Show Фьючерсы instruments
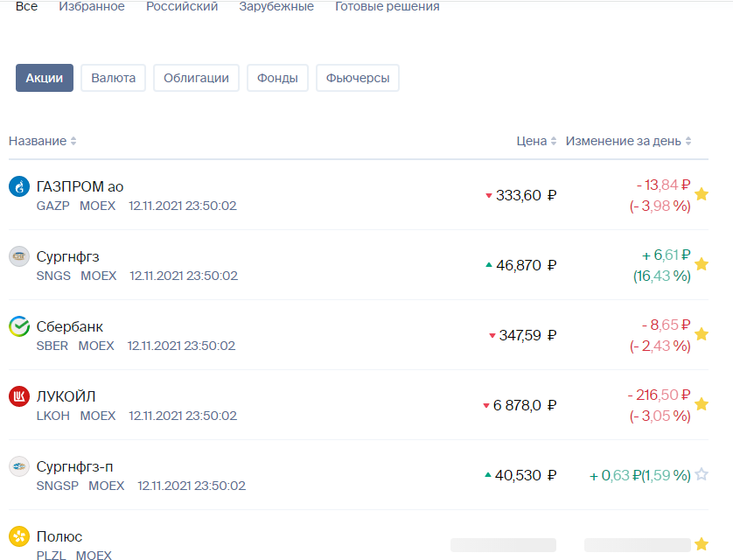This screenshot has height=560, width=733. [358, 78]
